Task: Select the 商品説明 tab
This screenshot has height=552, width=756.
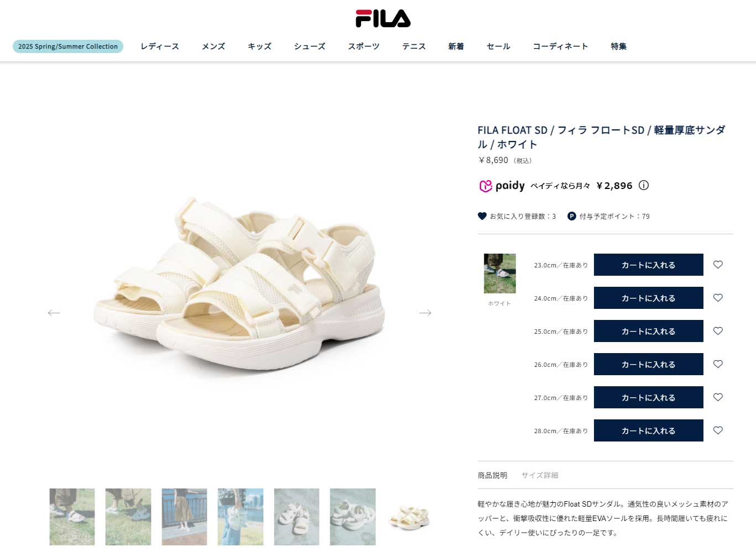Action: coord(492,475)
